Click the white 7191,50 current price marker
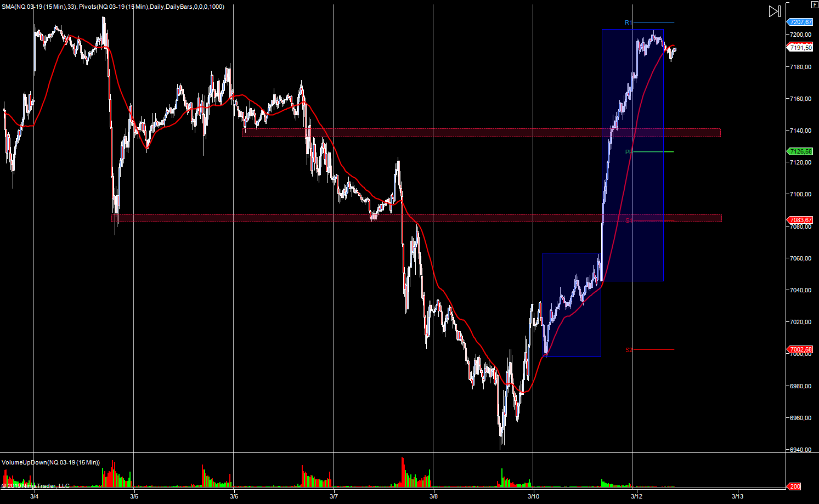819x504 pixels. (x=800, y=48)
